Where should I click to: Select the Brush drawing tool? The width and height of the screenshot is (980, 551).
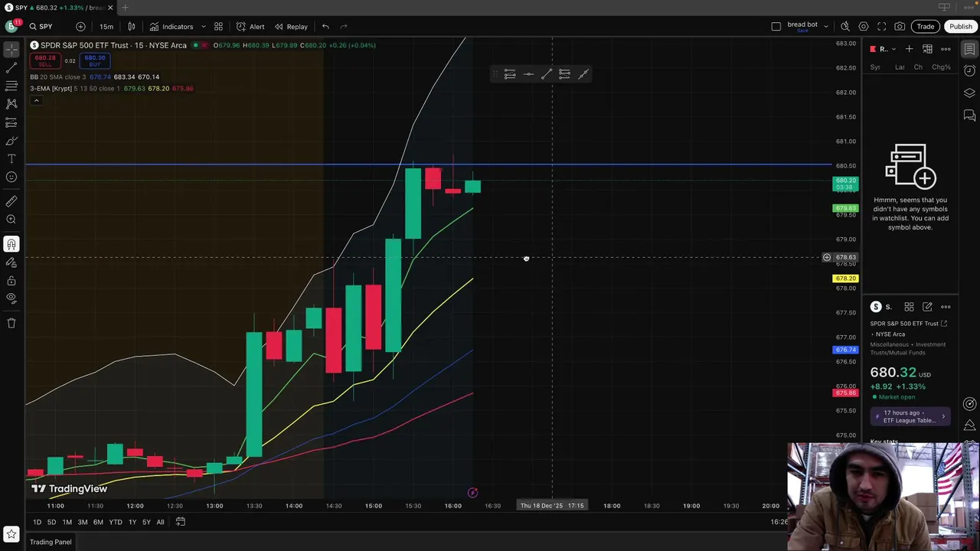[11, 141]
